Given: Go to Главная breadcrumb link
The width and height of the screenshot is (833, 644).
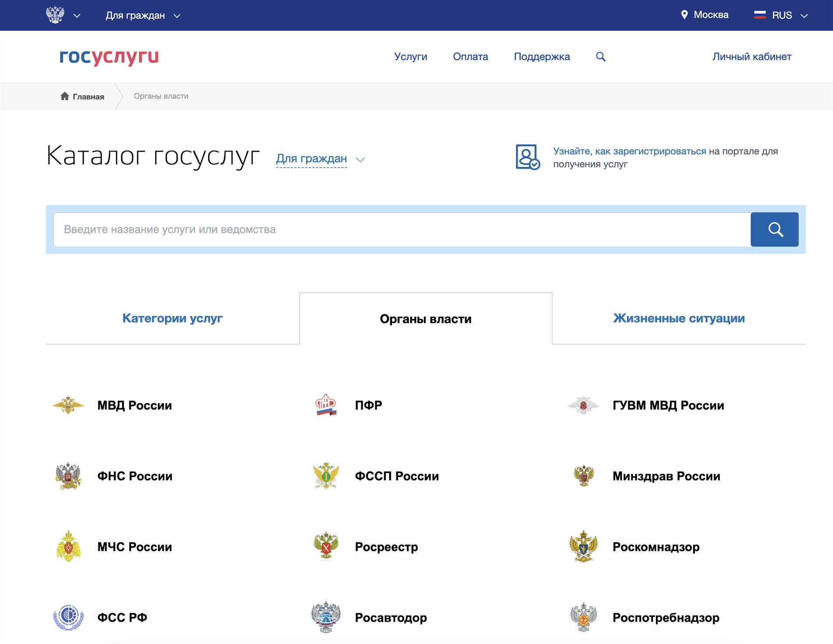Looking at the screenshot, I should pos(88,96).
